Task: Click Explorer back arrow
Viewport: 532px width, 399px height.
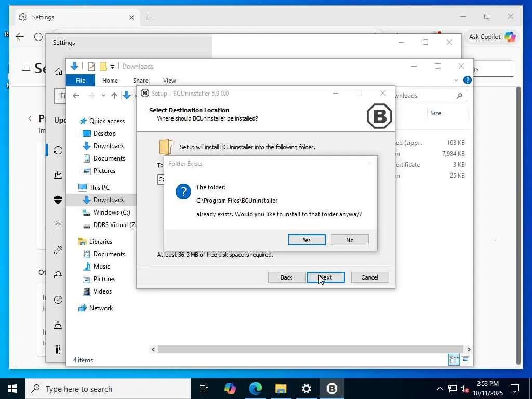Action: pos(76,96)
